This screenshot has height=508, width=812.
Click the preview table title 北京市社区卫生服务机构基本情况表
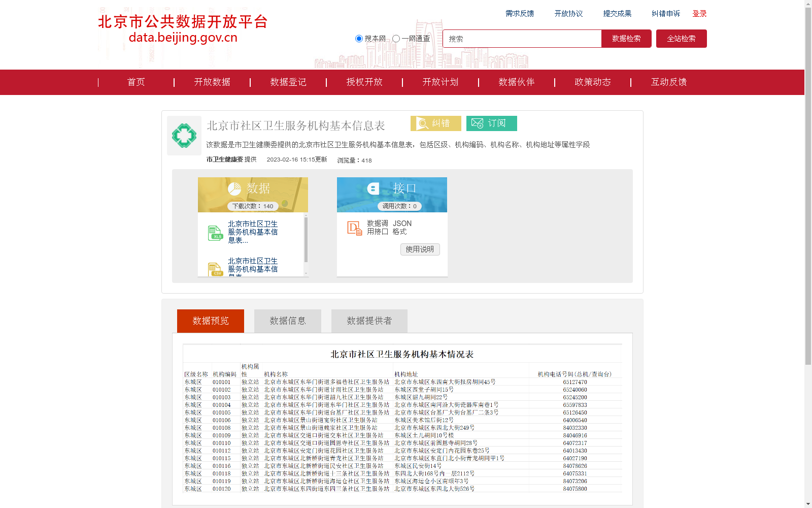(402, 354)
